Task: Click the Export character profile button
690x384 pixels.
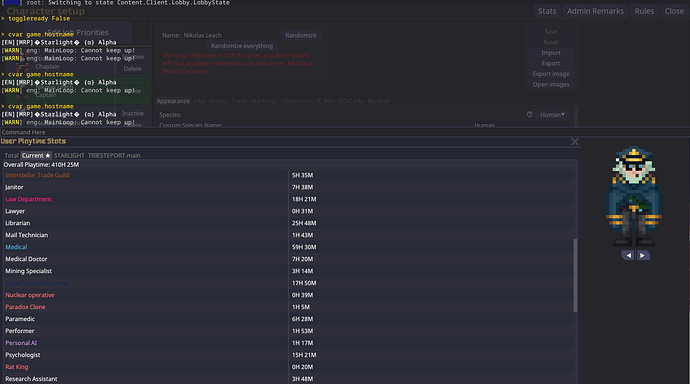Action: (x=551, y=63)
